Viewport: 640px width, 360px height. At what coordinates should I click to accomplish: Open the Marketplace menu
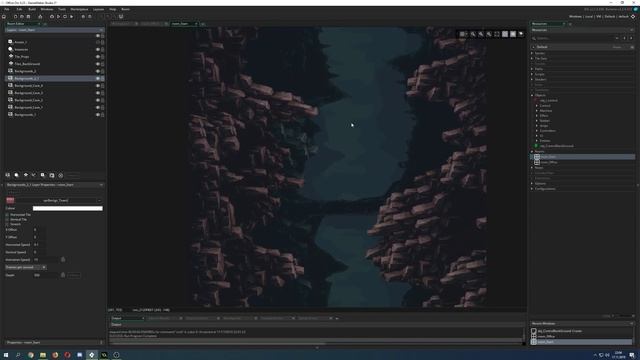[79, 9]
